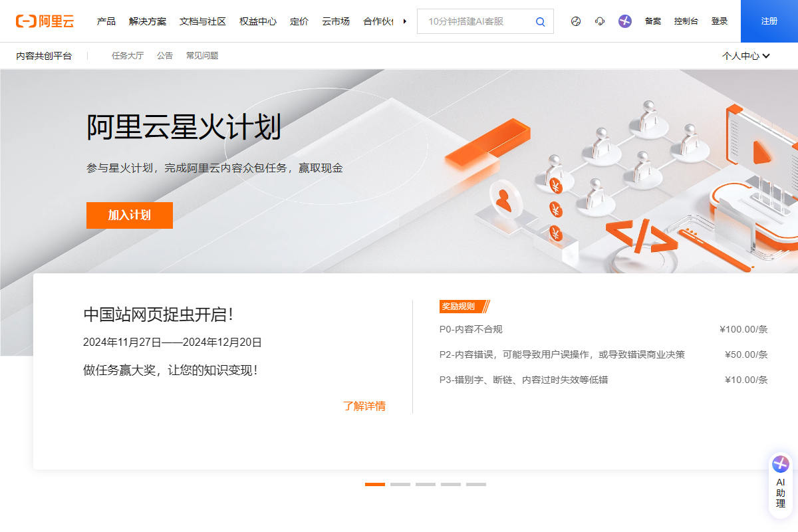The image size is (798, 532).
Task: Select the last carousel indicator bar
Action: click(476, 484)
